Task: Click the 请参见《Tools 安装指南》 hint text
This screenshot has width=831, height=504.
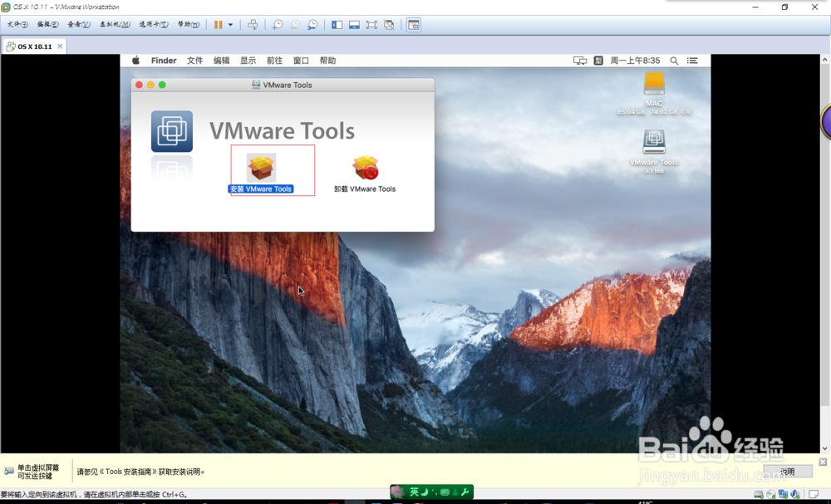Action: (x=140, y=471)
